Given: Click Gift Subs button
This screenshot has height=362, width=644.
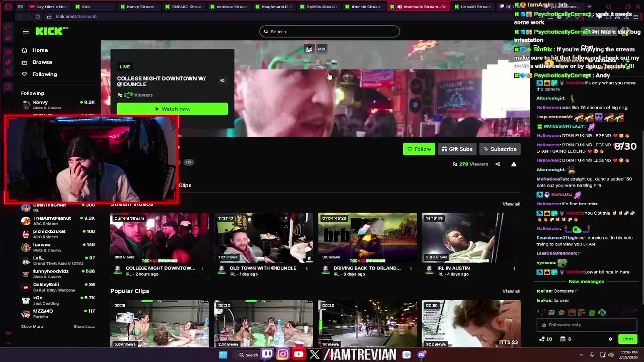Looking at the screenshot, I should [457, 149].
